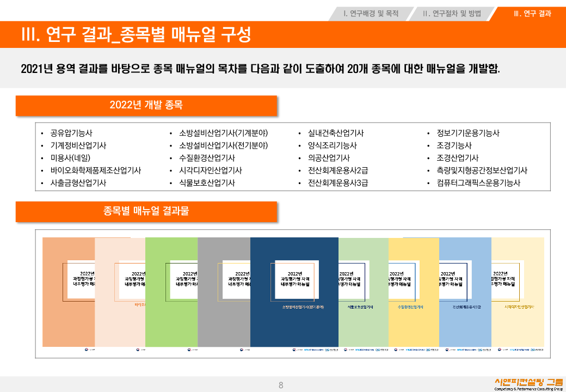566x392 pixels.
Task: Click '전산회계운용사2급' in the list
Action: pyautogui.click(x=338, y=170)
